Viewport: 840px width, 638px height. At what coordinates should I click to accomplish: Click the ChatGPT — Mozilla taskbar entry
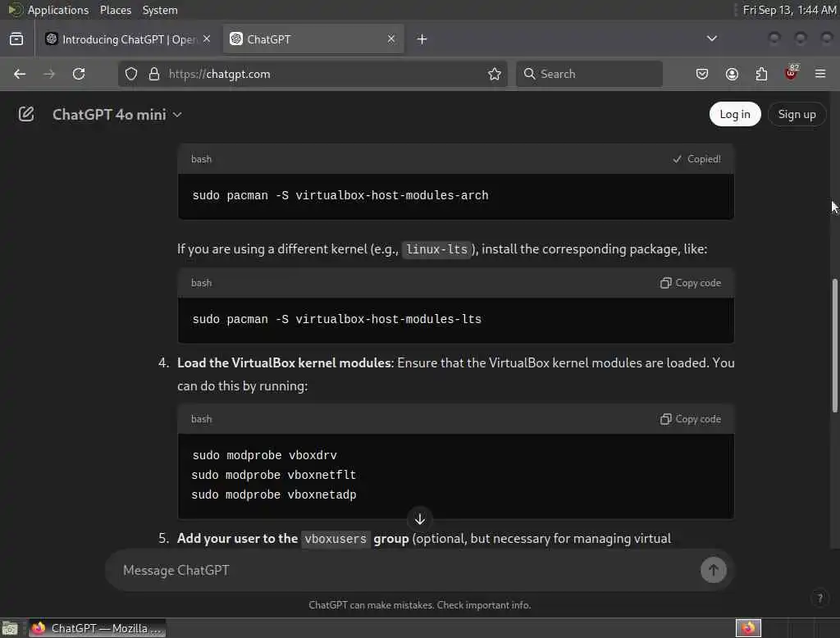[97, 628]
